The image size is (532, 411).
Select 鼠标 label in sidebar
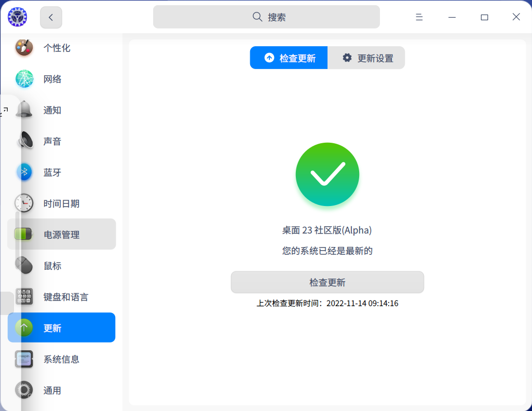pyautogui.click(x=52, y=266)
